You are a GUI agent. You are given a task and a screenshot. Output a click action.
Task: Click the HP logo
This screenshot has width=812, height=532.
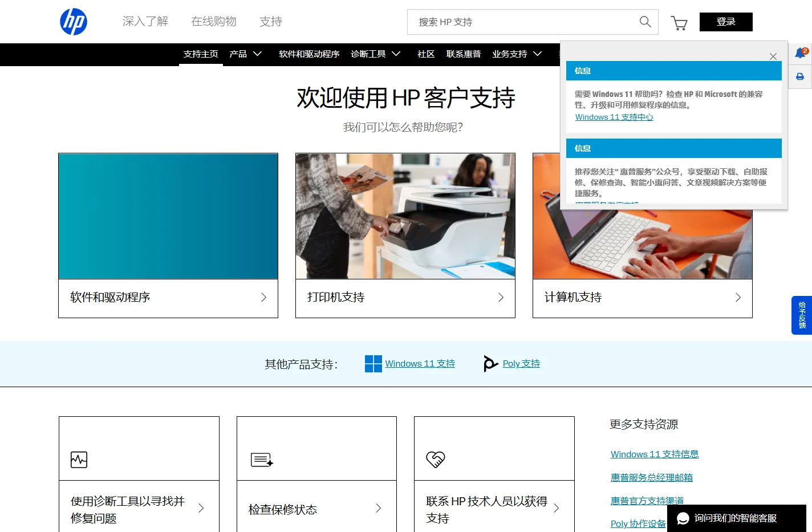click(74, 22)
